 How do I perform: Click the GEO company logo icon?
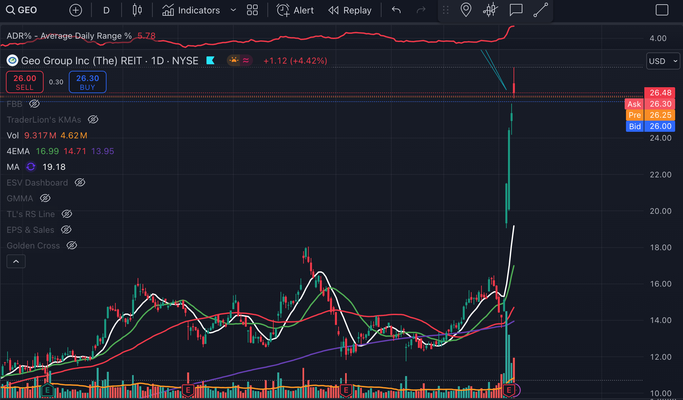click(x=12, y=61)
